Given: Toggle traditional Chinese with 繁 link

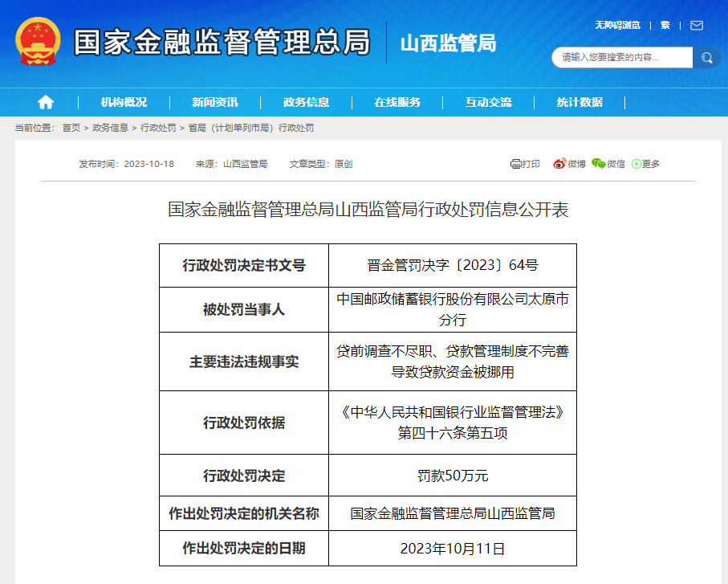Looking at the screenshot, I should pos(665,25).
